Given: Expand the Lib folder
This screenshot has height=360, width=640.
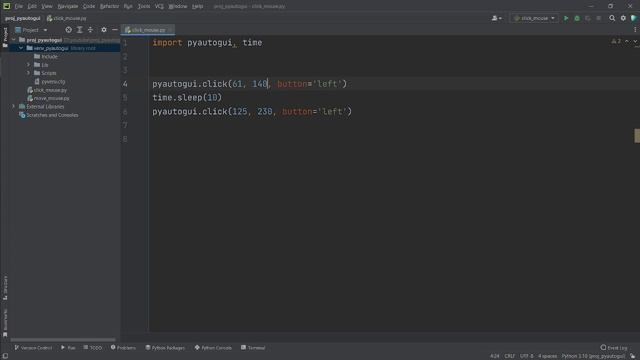Looking at the screenshot, I should coord(29,65).
